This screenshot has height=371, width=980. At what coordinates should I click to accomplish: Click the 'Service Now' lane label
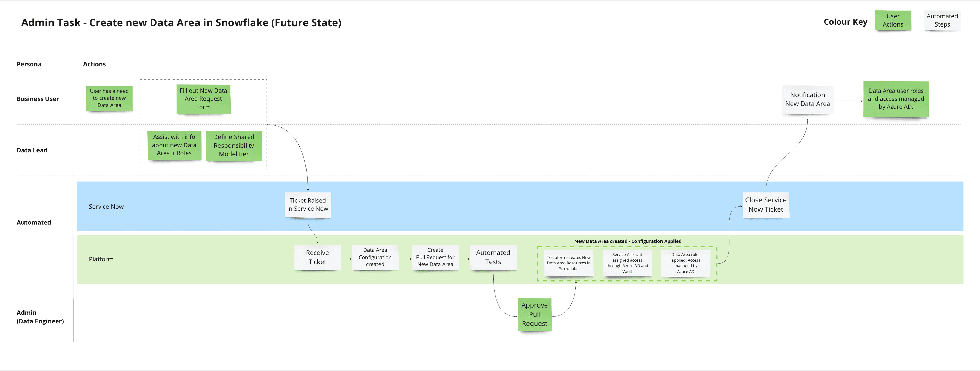[106, 206]
